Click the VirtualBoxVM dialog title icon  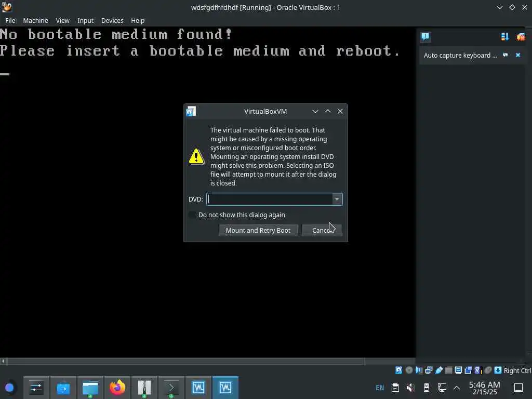[x=191, y=111]
